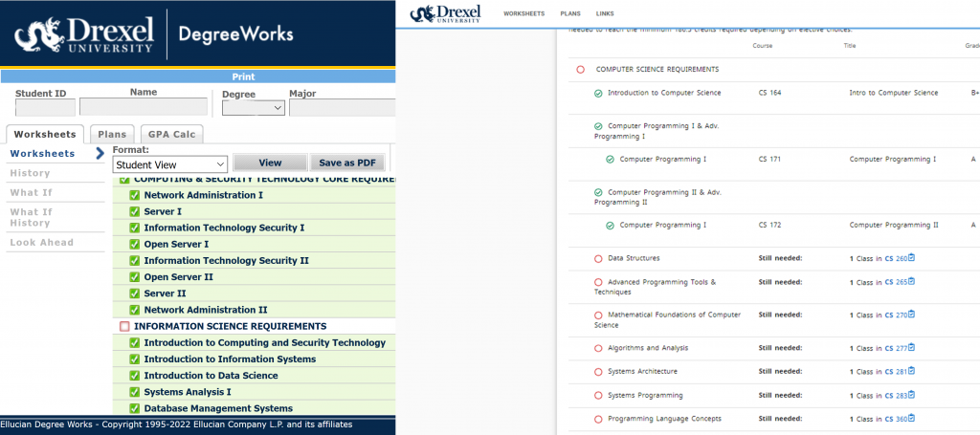Select What If in the sidebar
The image size is (980, 435).
(x=32, y=192)
